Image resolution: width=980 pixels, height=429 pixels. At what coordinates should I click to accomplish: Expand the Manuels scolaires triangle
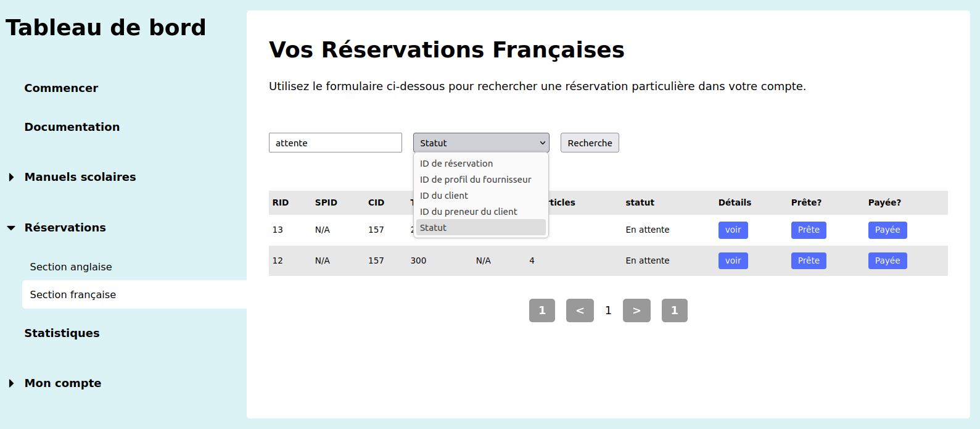11,177
